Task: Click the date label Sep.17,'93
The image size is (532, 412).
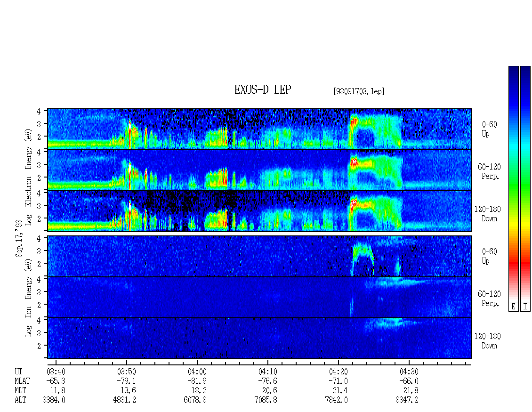Action: [x=19, y=238]
